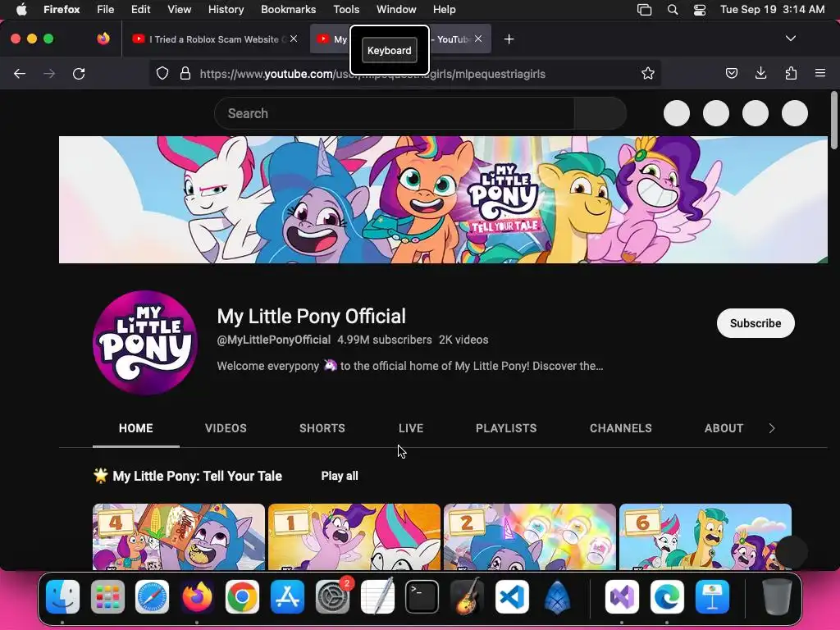Open the Bookmarks menu
This screenshot has width=840, height=630.
[288, 10]
